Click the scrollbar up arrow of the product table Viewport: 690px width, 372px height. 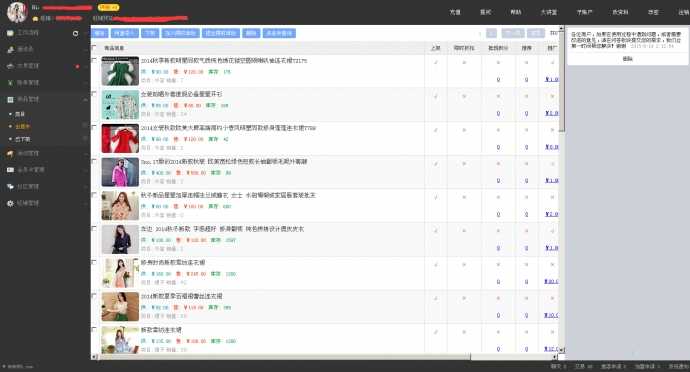click(562, 28)
